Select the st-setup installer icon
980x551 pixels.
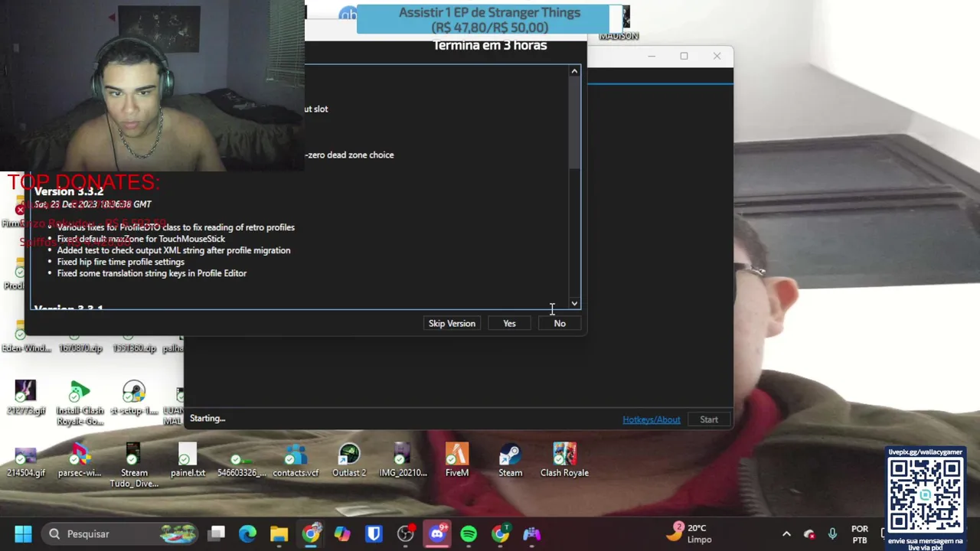(x=134, y=398)
